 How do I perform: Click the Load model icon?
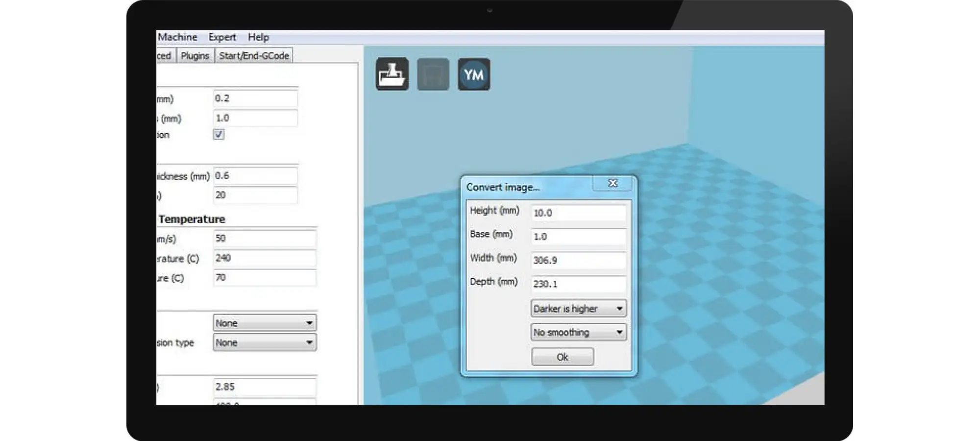click(392, 74)
